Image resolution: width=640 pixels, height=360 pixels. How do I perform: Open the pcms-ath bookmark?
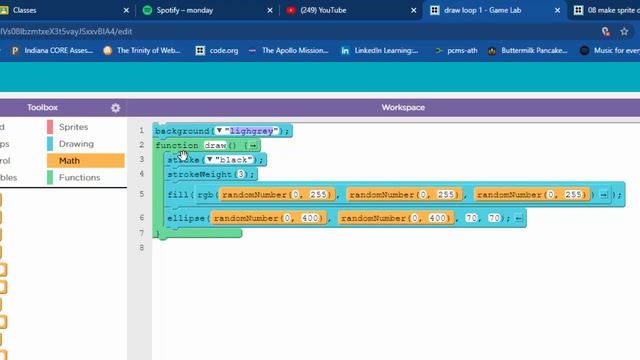(456, 51)
